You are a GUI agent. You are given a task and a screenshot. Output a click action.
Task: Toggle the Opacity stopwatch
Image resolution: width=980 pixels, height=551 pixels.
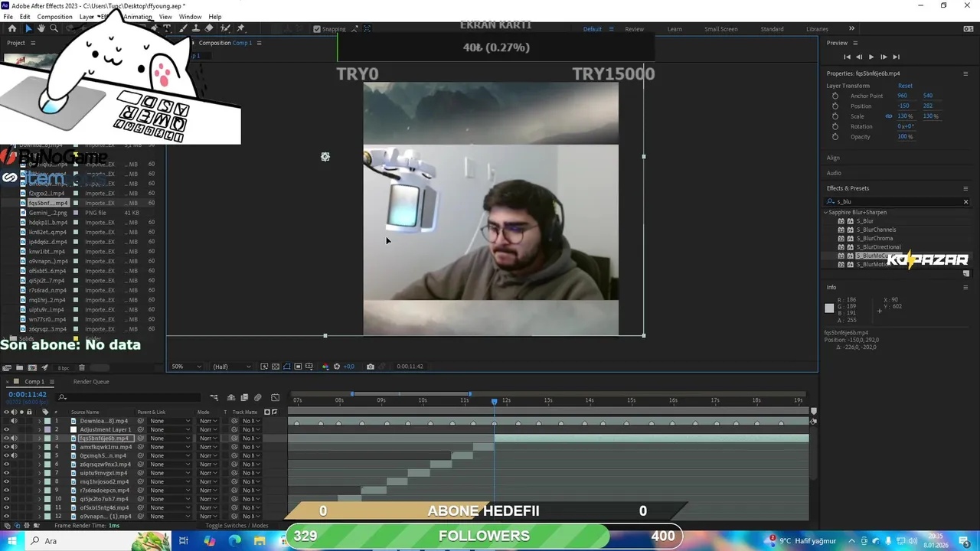click(835, 136)
